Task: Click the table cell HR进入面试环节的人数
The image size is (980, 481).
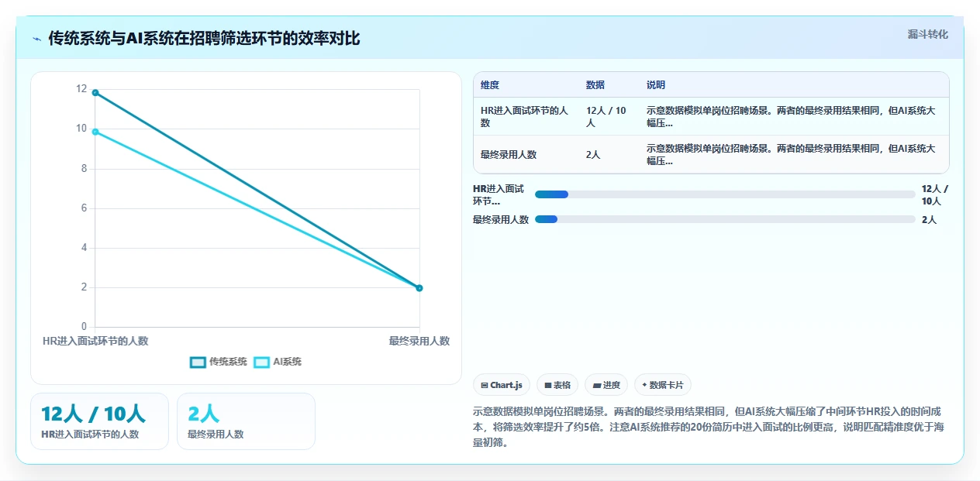Action: [525, 117]
